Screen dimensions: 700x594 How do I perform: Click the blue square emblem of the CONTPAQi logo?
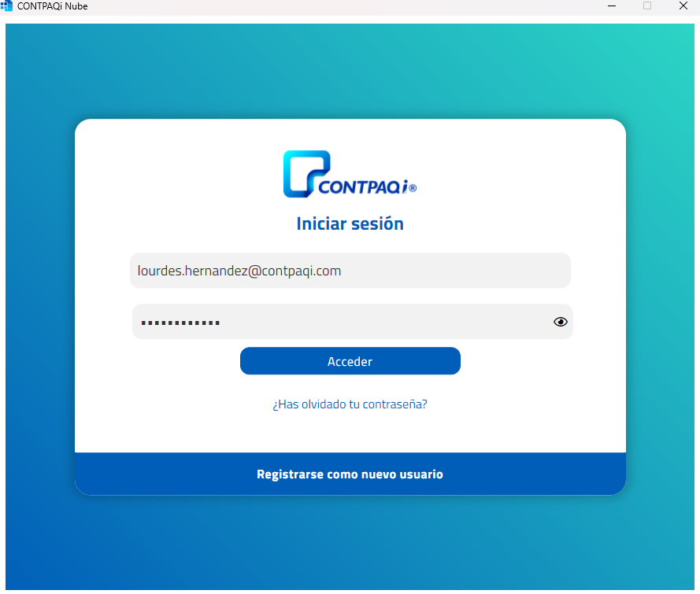coord(307,174)
